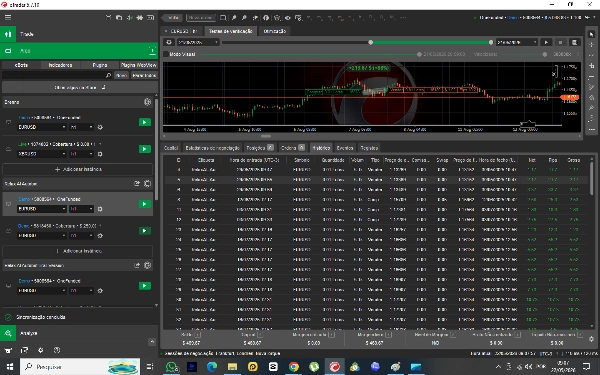Play the backtest

[546, 42]
